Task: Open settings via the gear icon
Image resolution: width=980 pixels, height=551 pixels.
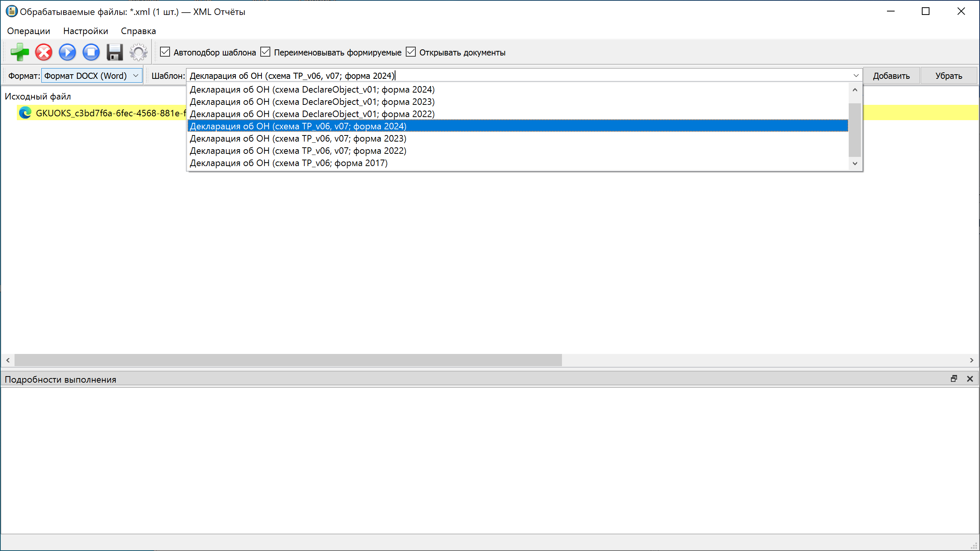Action: click(138, 52)
